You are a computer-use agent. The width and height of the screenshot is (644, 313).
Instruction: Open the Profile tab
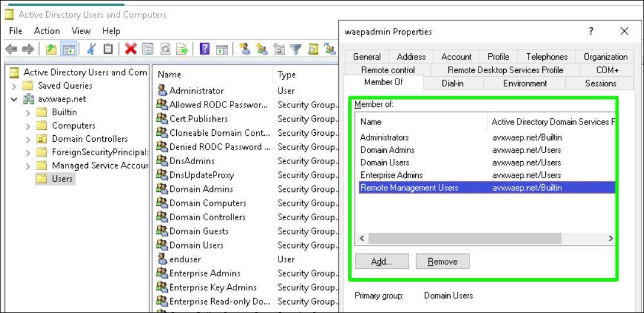498,57
